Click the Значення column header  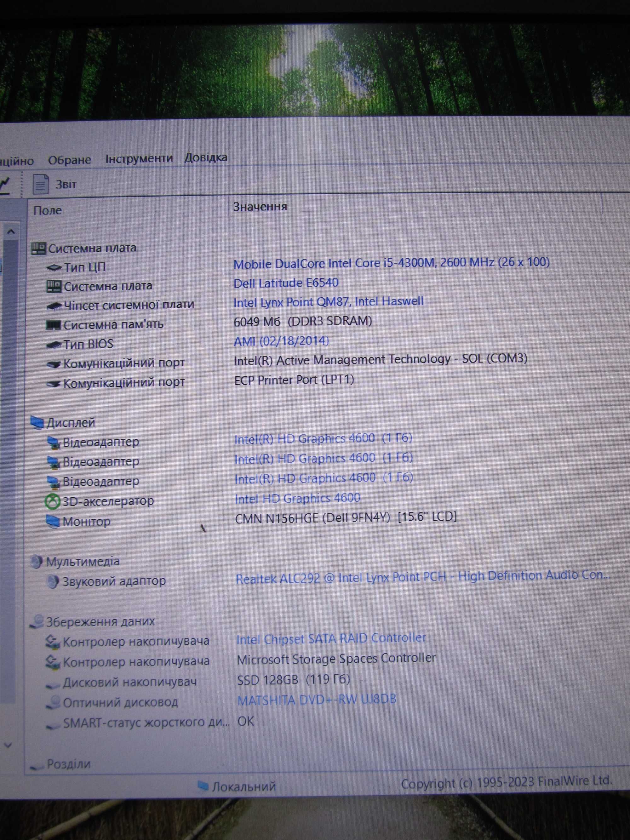point(260,207)
